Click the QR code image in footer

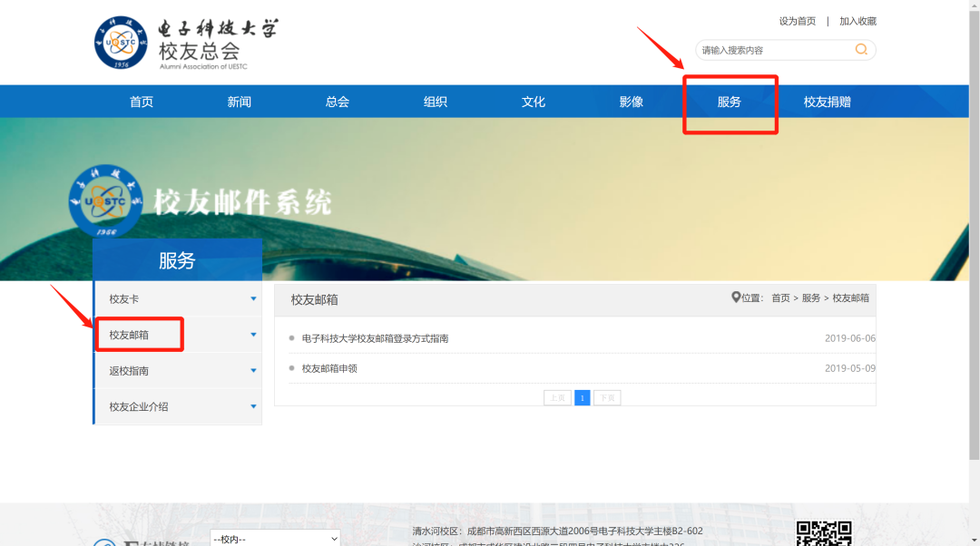(x=824, y=533)
